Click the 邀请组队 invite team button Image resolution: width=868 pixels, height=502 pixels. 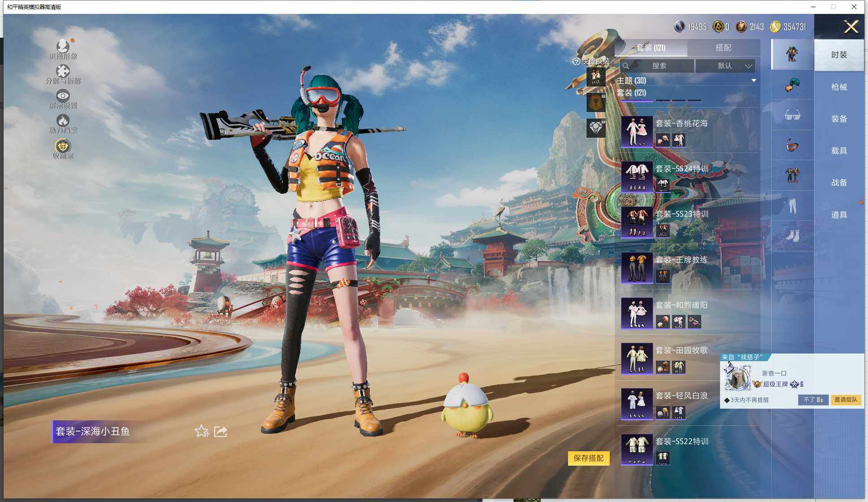[x=846, y=400]
